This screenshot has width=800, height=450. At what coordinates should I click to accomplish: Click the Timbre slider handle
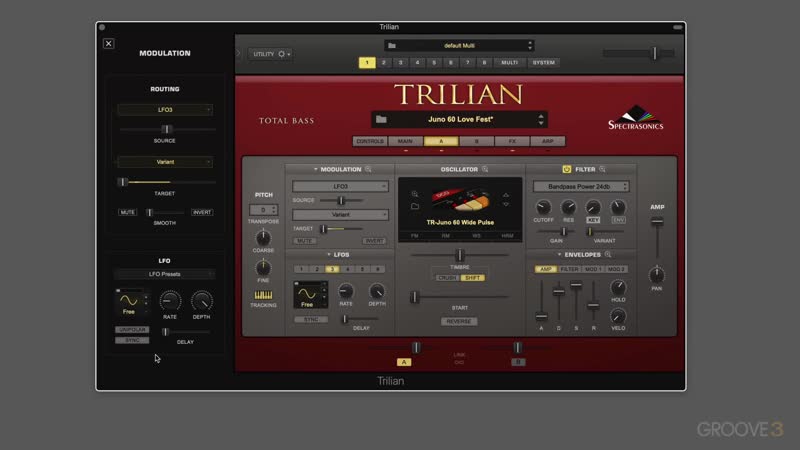pyautogui.click(x=460, y=256)
